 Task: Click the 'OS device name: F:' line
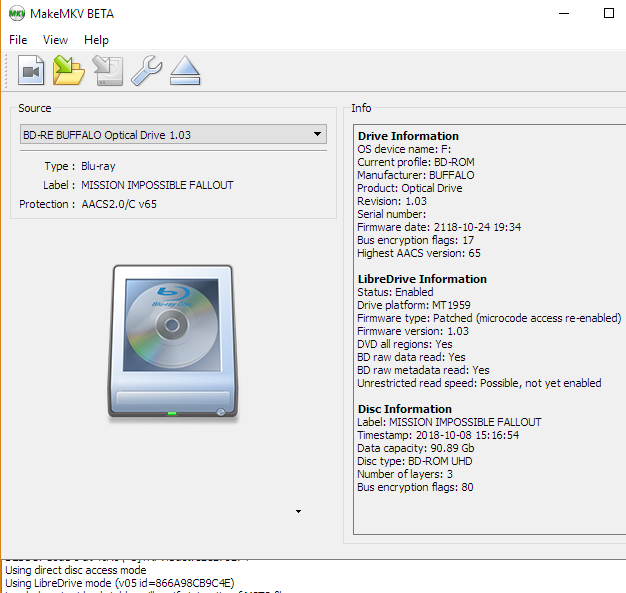click(404, 149)
